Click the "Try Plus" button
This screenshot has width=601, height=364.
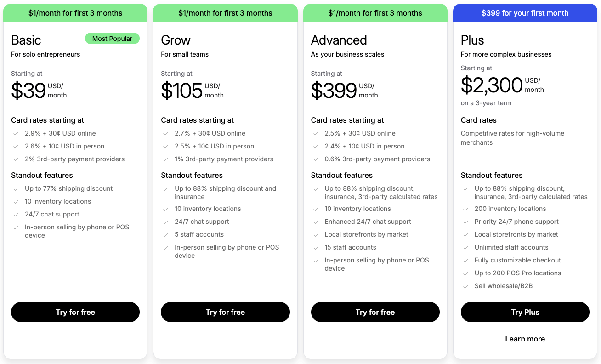(x=525, y=312)
